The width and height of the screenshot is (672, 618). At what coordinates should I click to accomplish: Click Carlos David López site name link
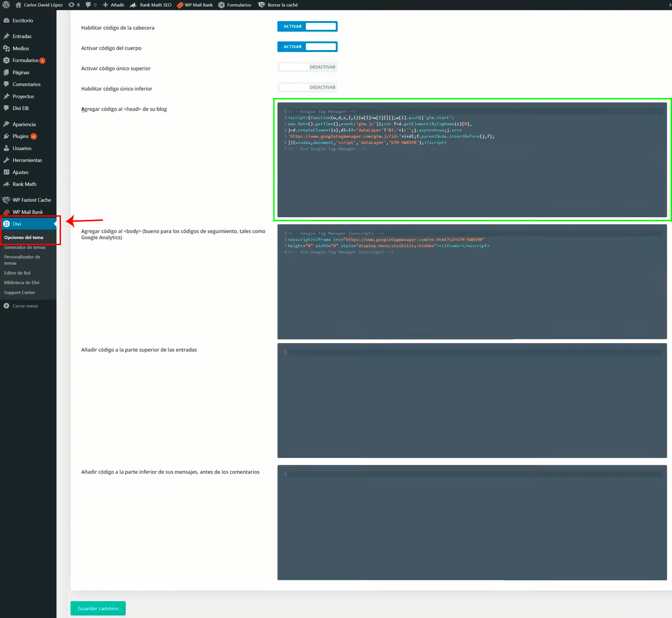[x=43, y=5]
